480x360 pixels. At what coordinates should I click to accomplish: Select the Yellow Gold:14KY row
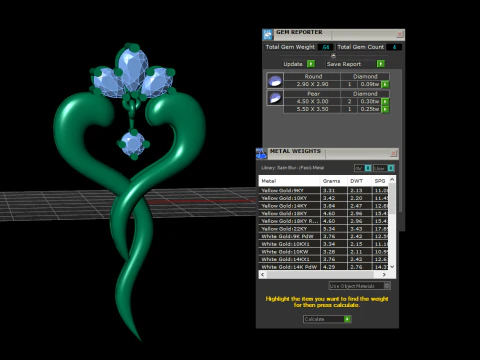pyautogui.click(x=324, y=206)
